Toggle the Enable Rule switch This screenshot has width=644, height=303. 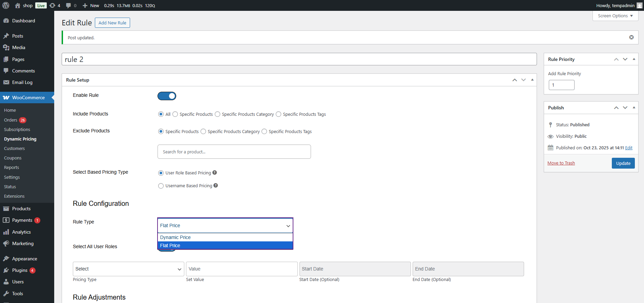click(x=167, y=96)
